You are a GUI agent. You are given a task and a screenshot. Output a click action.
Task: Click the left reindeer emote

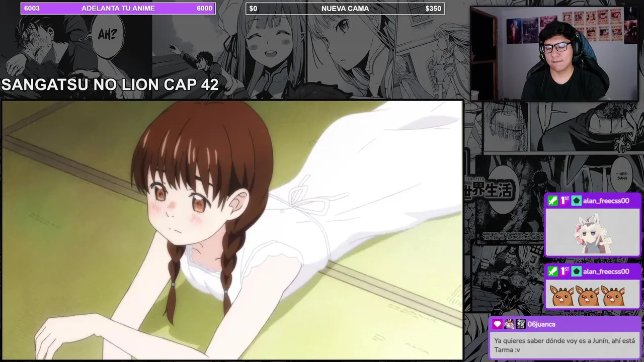tap(562, 296)
